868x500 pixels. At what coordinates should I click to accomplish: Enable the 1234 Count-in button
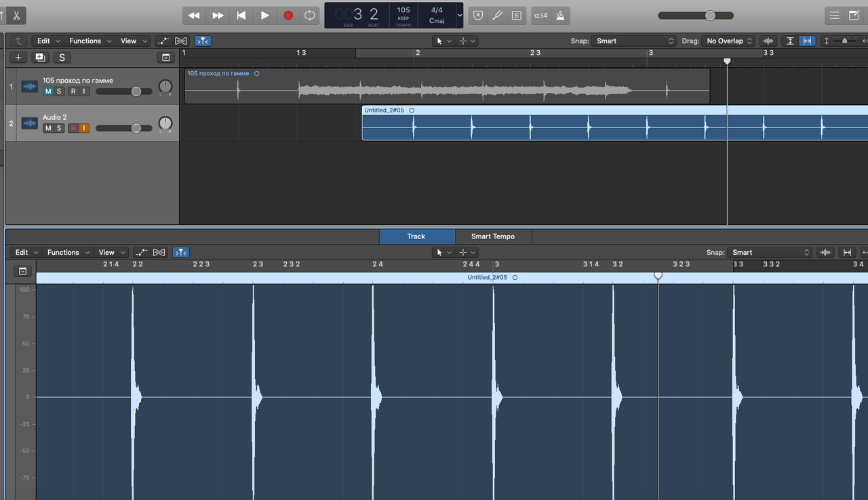(540, 15)
